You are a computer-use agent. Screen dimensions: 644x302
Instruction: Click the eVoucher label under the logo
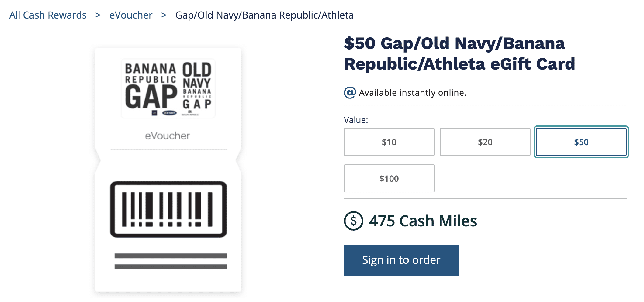167,136
